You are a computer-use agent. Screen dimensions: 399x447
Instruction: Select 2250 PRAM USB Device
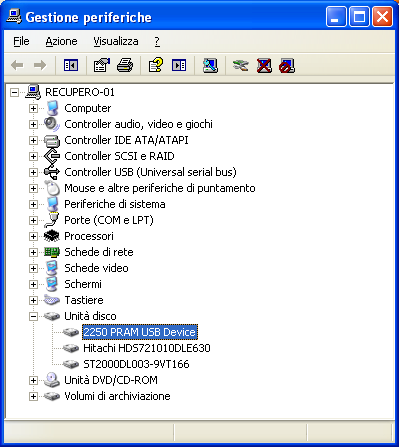tap(140, 332)
